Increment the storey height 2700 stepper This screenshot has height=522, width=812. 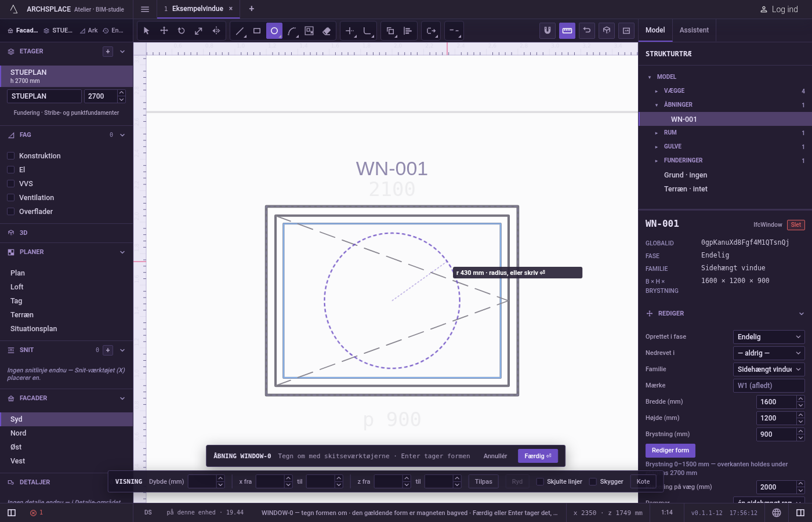click(x=121, y=93)
